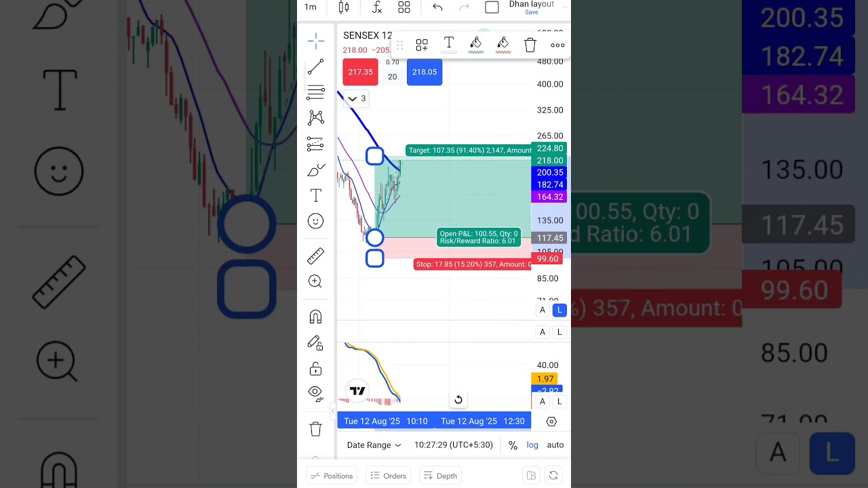Select the Open P&L 100.55 label

pos(479,237)
